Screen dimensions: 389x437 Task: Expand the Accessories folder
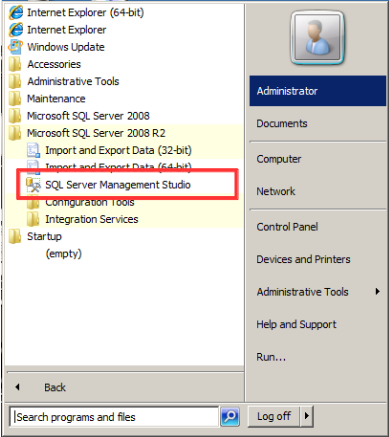coord(54,64)
